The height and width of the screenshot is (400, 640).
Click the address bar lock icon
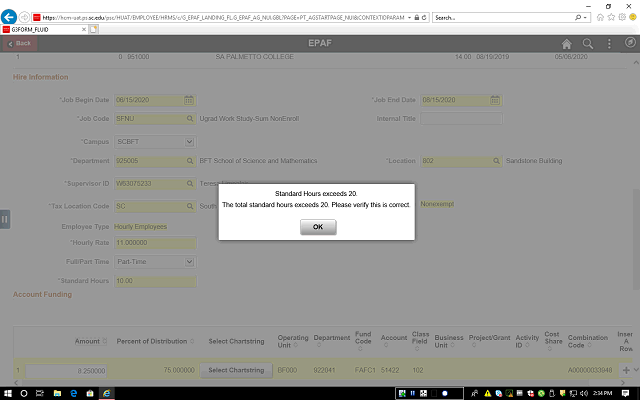tap(417, 18)
